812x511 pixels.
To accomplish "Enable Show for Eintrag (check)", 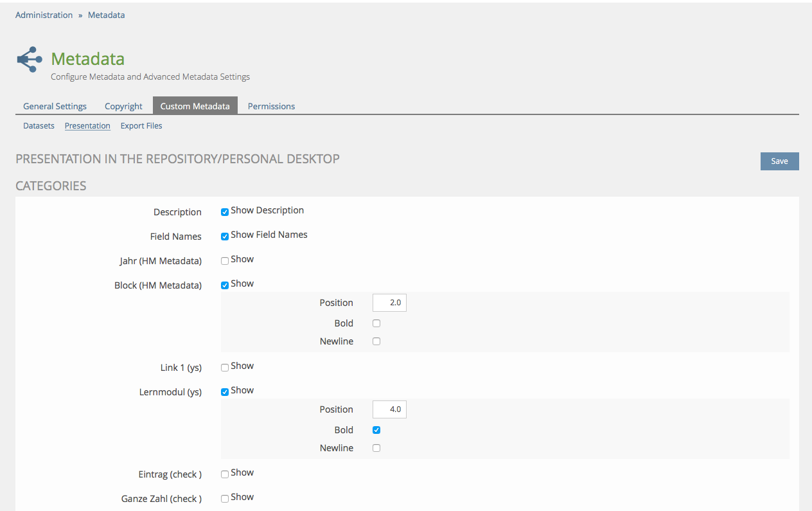I will pos(225,474).
